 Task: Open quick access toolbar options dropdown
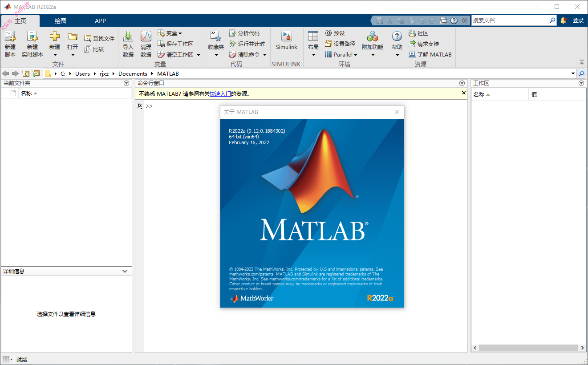tap(465, 20)
